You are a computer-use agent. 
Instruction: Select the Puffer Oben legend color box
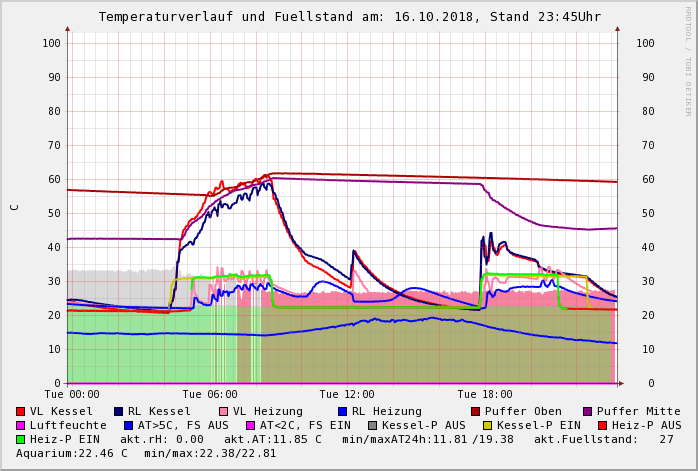tap(476, 411)
